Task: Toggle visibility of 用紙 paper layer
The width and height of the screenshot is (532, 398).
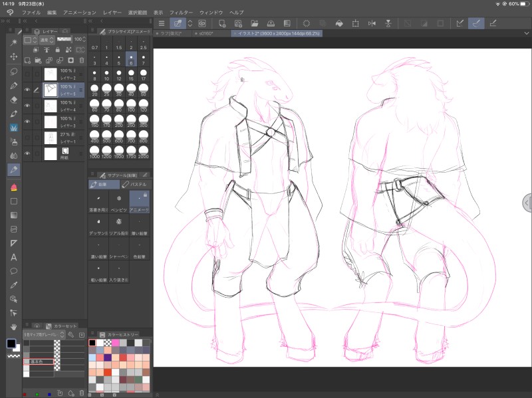Action: pos(27,153)
